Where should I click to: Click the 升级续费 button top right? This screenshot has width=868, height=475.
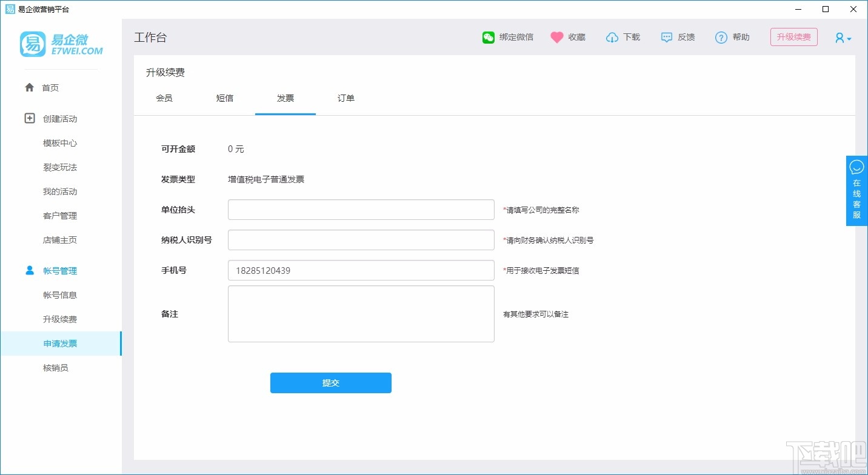(x=793, y=36)
